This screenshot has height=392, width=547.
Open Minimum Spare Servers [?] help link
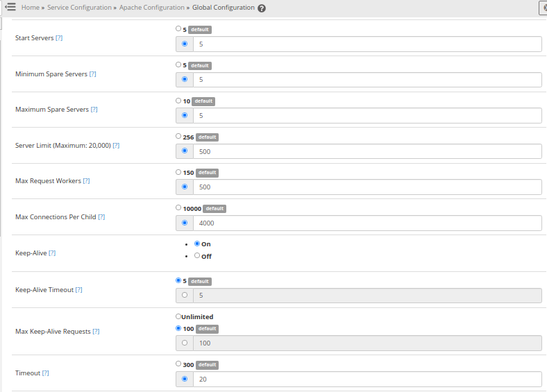[92, 74]
